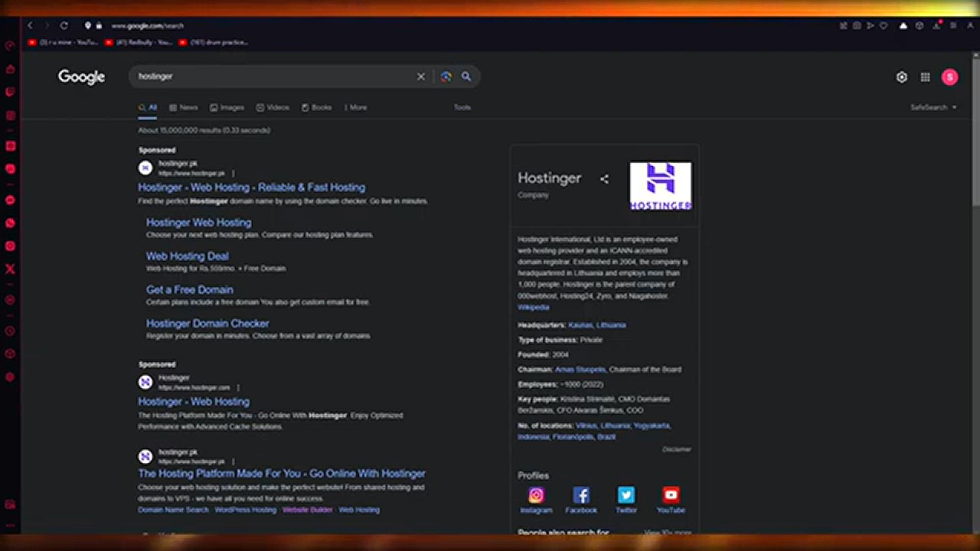
Task: Open browser Settings gear in sidebar
Action: [10, 377]
